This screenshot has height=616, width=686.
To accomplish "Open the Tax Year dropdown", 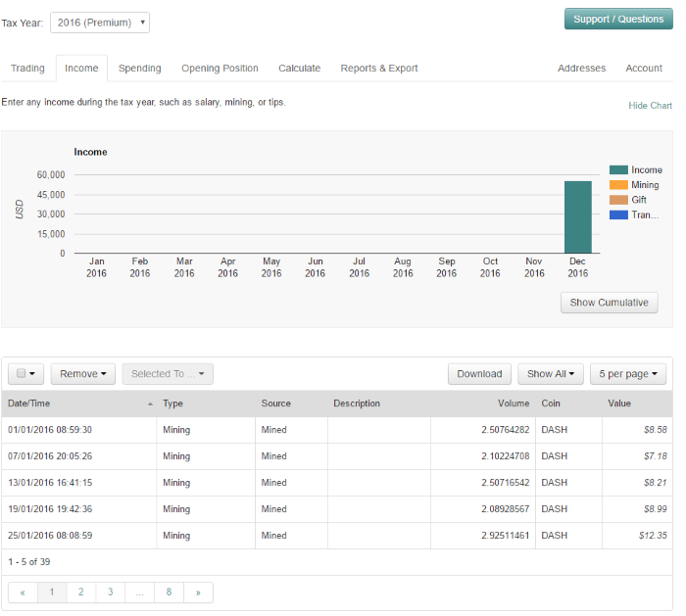I will pos(100,23).
